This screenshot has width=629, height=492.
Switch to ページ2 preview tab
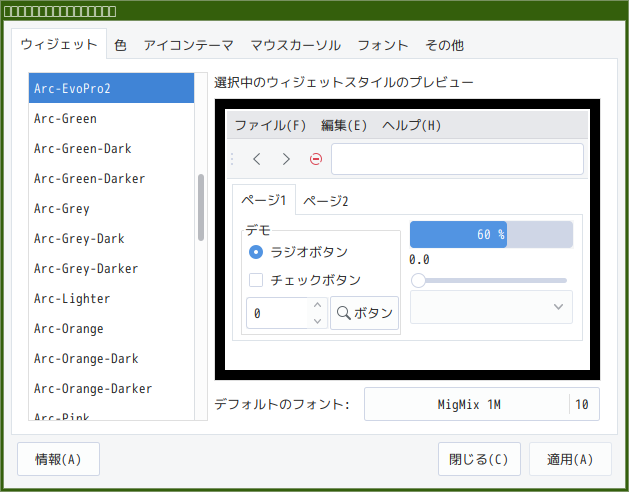(325, 200)
